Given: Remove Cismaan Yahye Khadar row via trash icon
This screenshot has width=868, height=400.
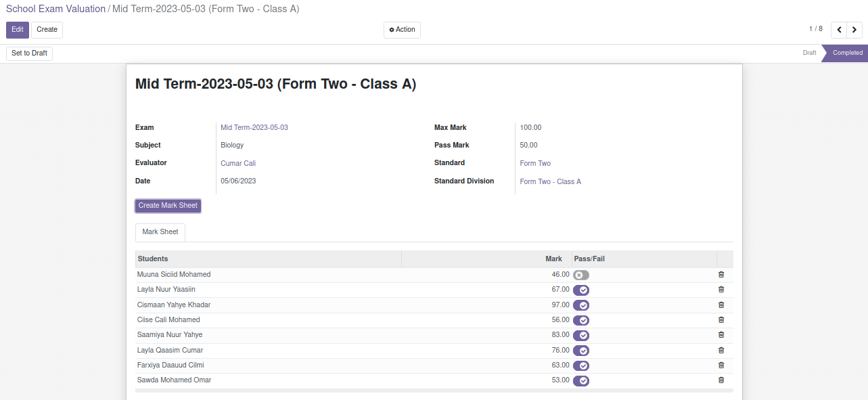Looking at the screenshot, I should point(721,305).
